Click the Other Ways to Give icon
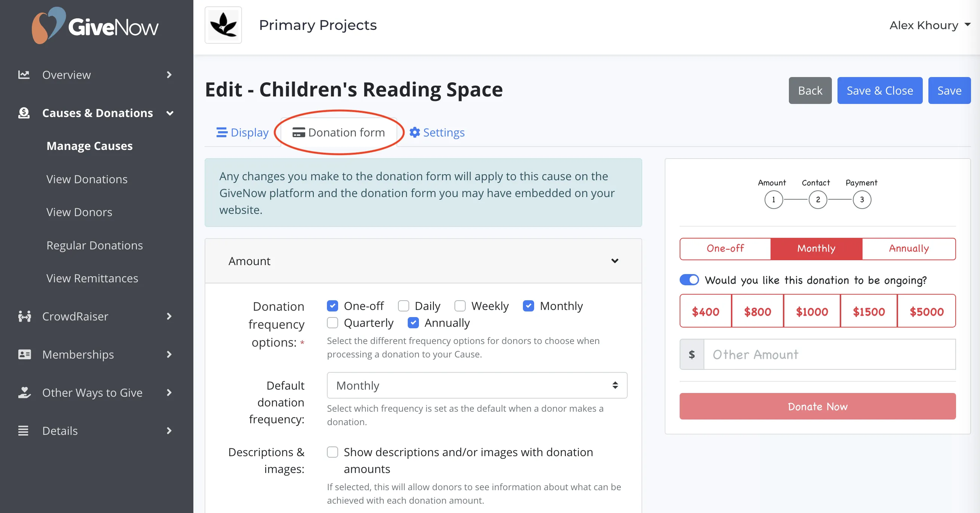This screenshot has height=513, width=980. tap(24, 392)
